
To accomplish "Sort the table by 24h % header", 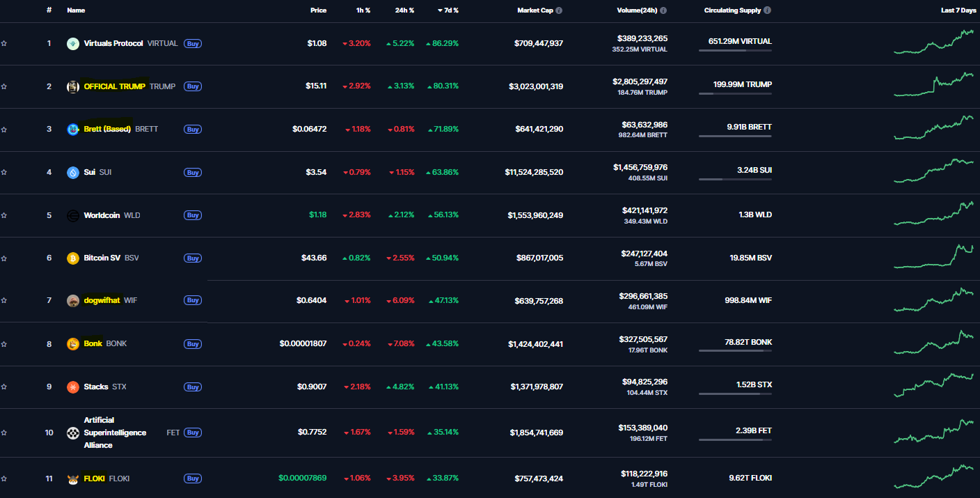I will pos(404,10).
